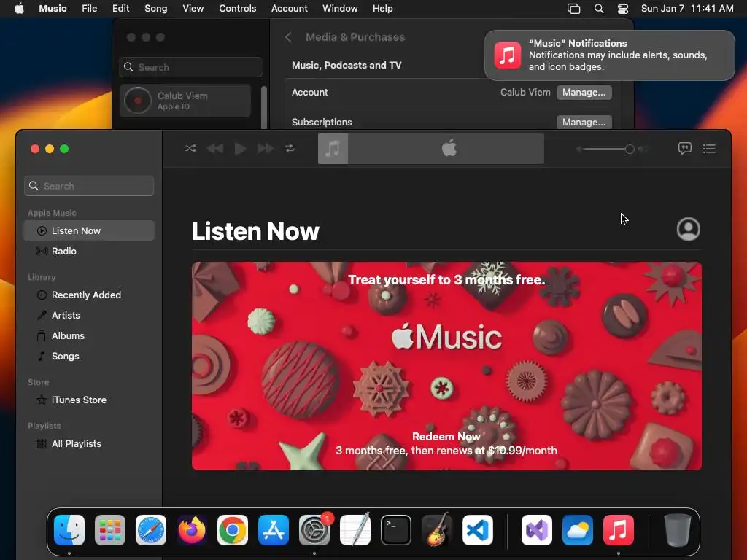Open Albums in the library
This screenshot has width=747, height=560.
[89, 335]
